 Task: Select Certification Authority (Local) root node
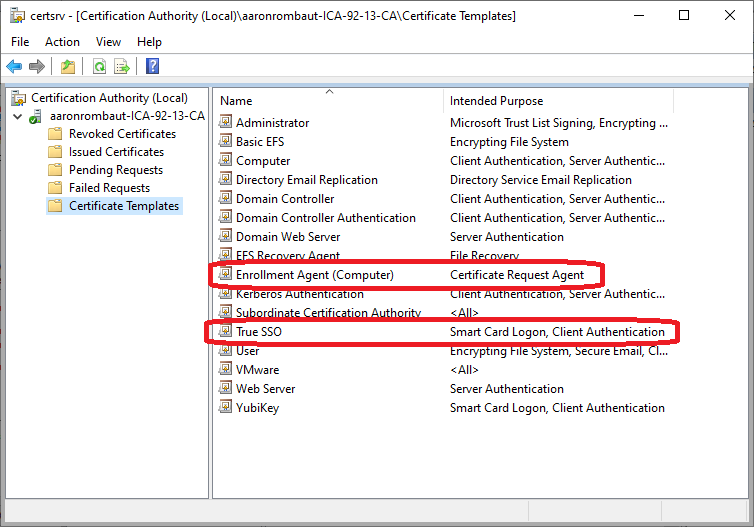click(109, 98)
